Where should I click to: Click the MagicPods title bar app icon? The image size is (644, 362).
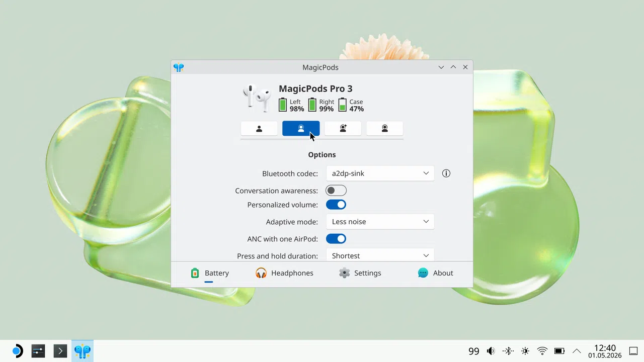point(179,67)
